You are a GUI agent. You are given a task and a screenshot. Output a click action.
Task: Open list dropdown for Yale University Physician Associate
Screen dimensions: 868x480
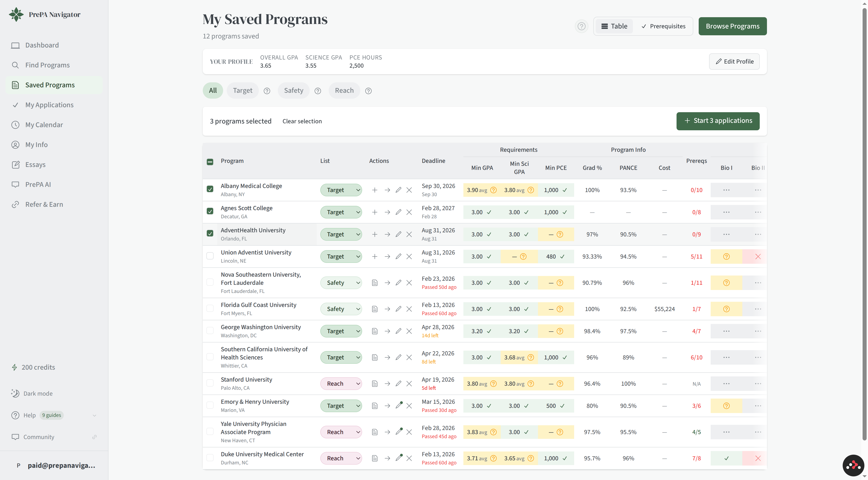coord(341,432)
